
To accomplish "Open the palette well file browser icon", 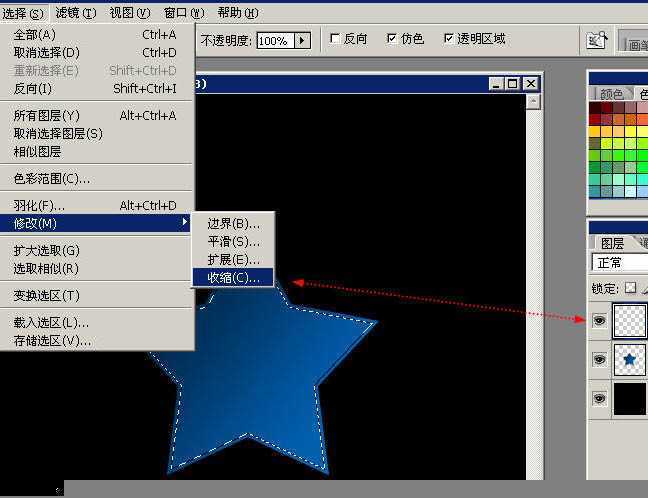I will click(x=597, y=40).
